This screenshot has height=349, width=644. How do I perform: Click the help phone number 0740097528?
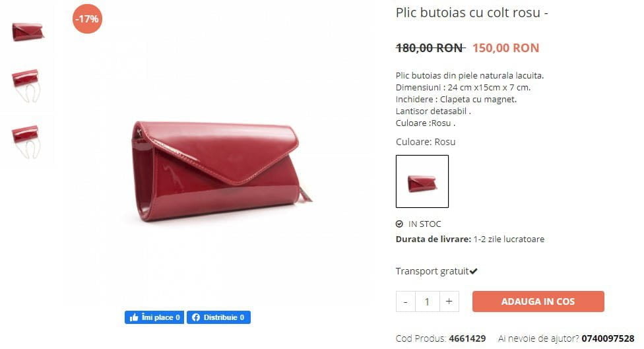[608, 338]
